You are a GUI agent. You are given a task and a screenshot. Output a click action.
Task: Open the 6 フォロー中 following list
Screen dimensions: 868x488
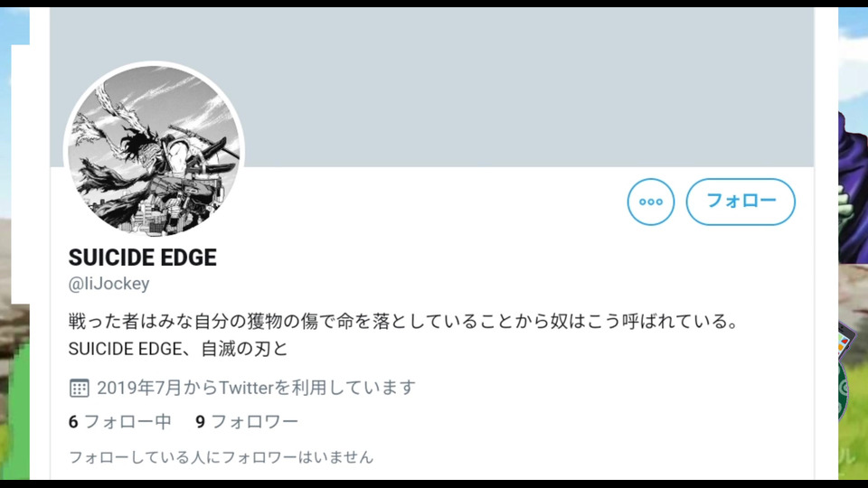[119, 422]
